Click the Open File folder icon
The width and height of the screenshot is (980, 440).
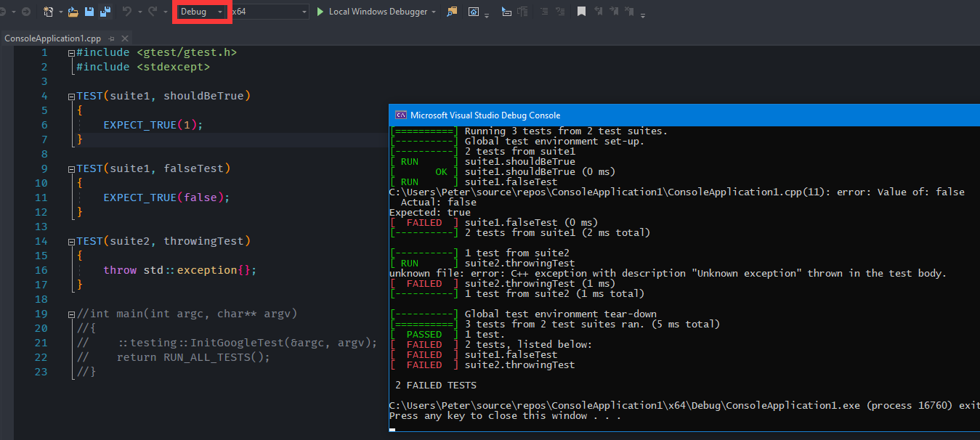(x=73, y=12)
